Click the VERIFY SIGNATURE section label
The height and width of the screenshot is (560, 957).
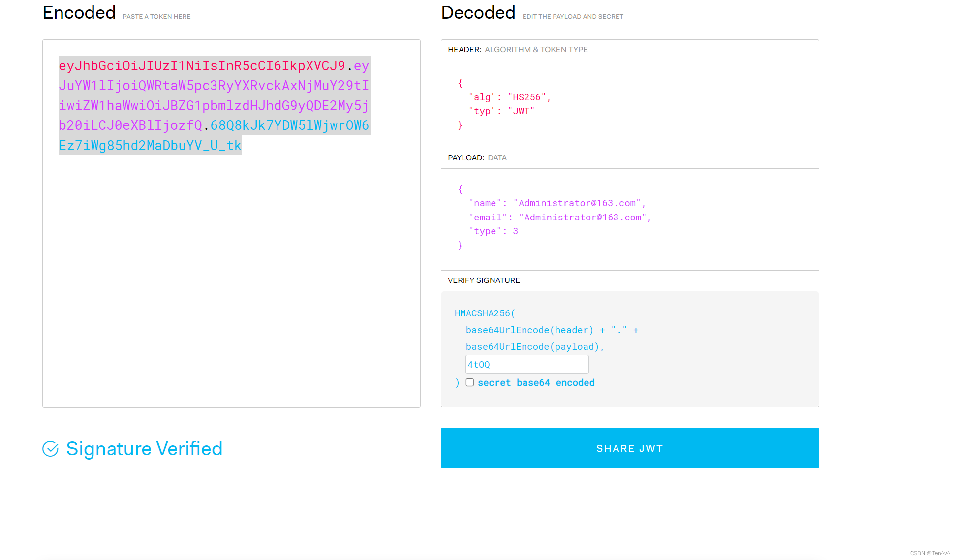pos(484,280)
